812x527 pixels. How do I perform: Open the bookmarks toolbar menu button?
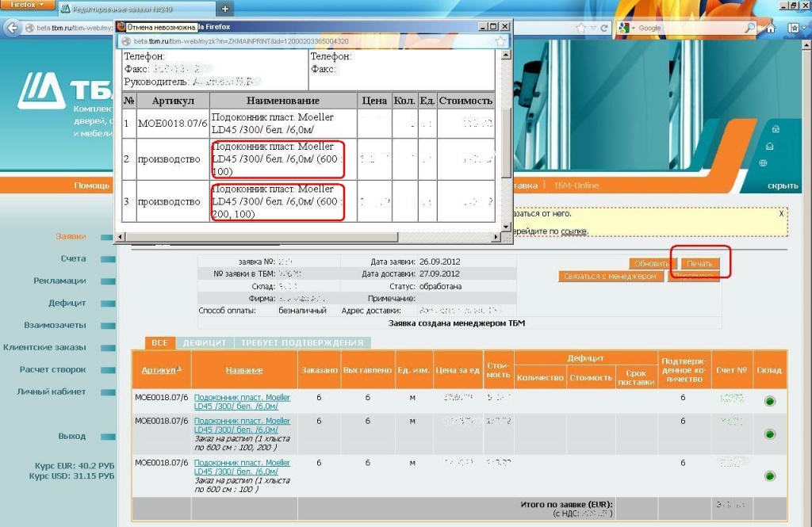point(795,28)
